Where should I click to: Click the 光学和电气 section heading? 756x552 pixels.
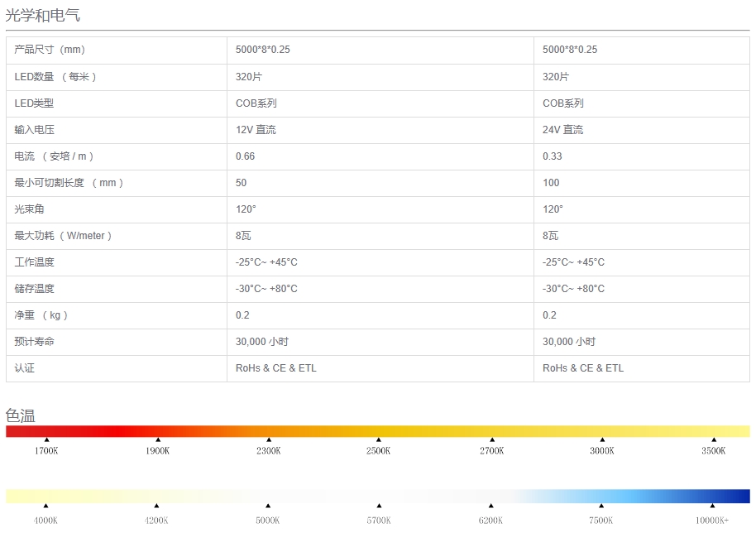tap(43, 15)
